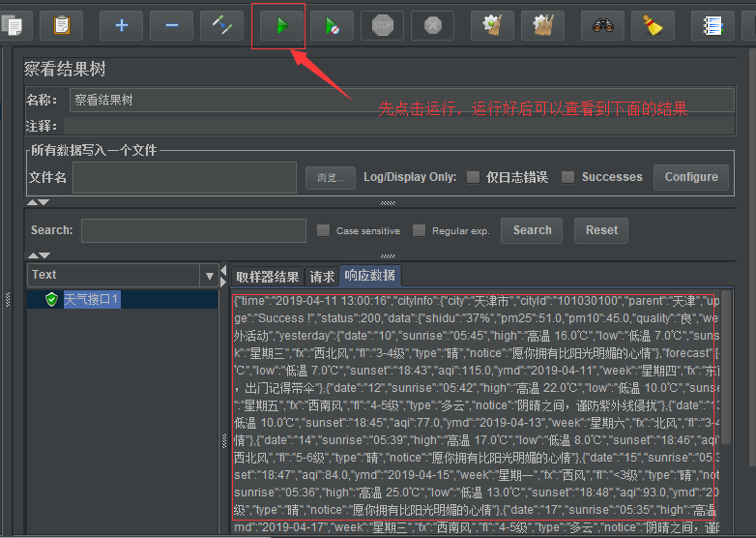This screenshot has height=538, width=756.
Task: Open the Text renderer dropdown
Action: point(121,275)
